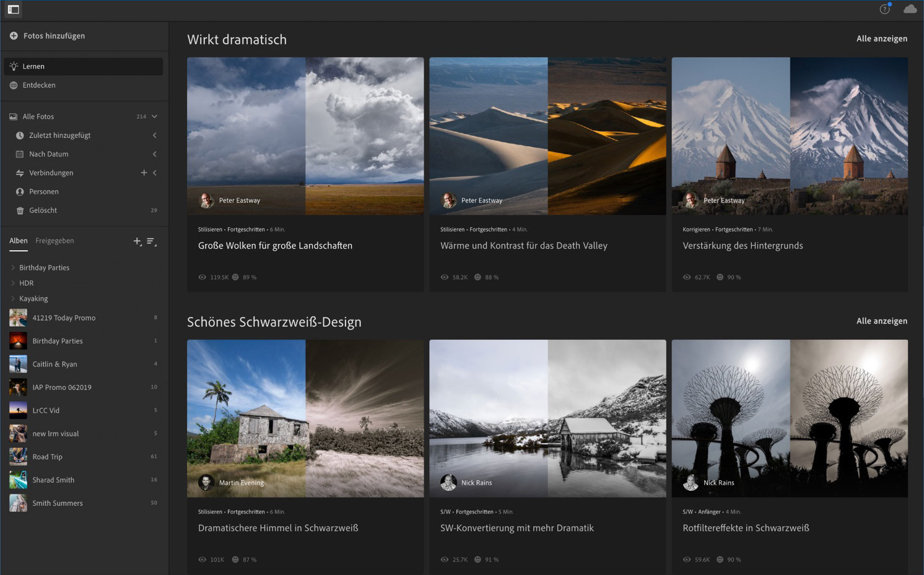Open tutorial Rotfiltereffekte in Schwarzweiß
Viewport: 924px width, 575px height.
click(746, 528)
